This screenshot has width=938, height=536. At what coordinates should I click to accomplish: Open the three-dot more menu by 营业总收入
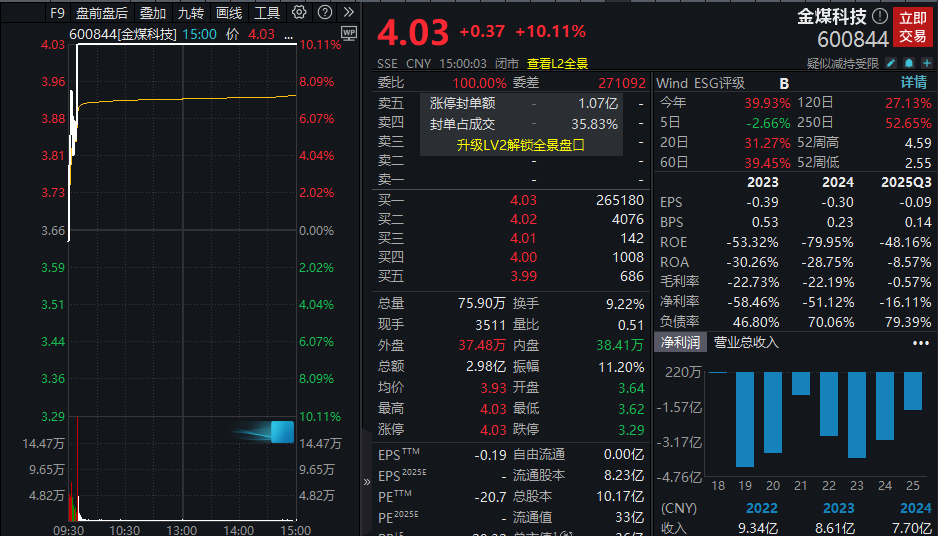pos(920,343)
